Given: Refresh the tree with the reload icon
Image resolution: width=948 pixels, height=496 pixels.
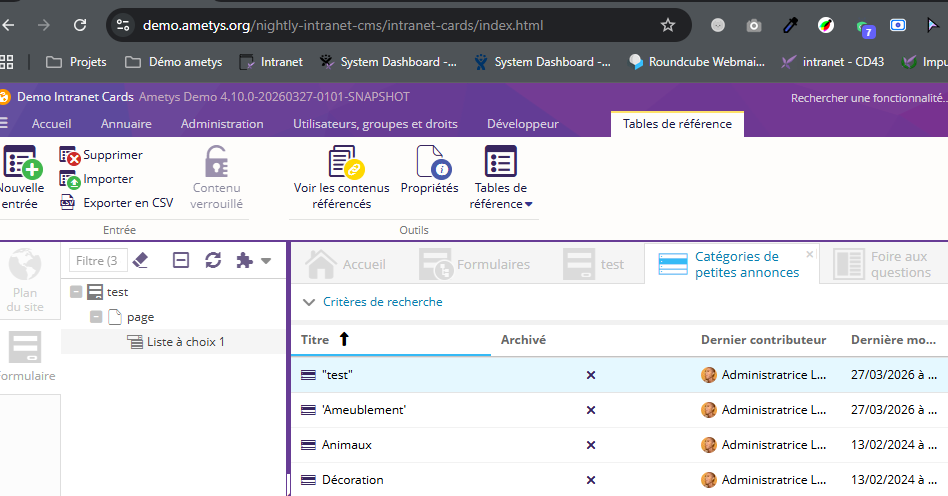Looking at the screenshot, I should pyautogui.click(x=213, y=260).
